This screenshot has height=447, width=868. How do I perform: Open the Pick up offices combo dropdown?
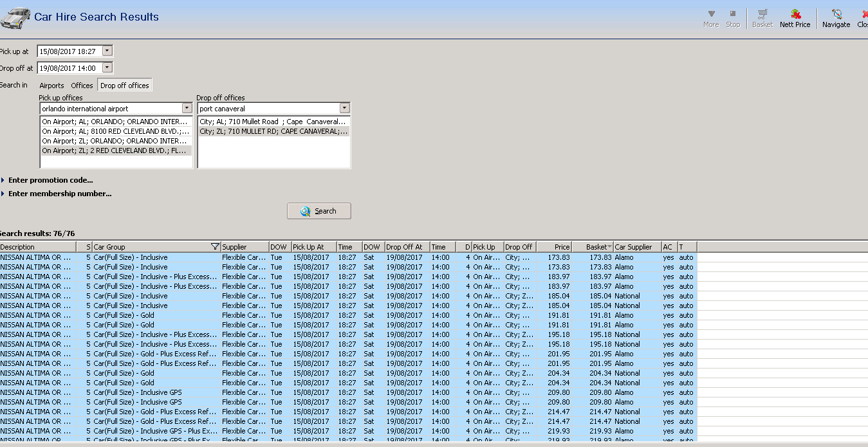(187, 109)
